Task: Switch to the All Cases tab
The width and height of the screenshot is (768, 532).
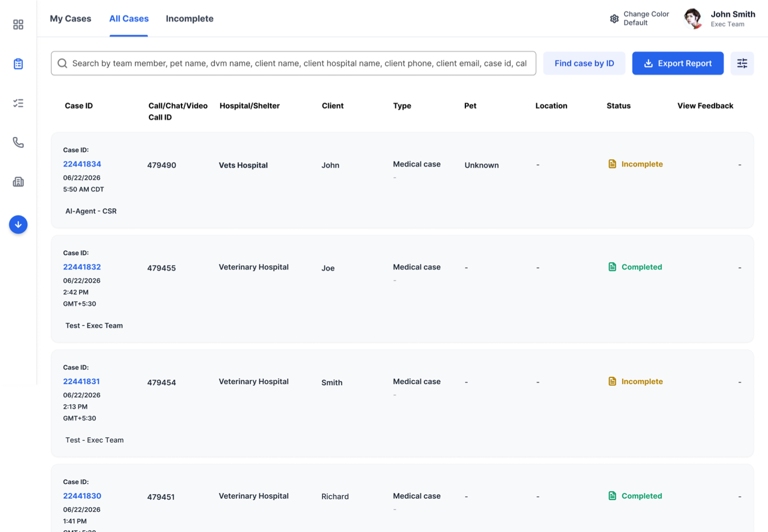Action: pyautogui.click(x=129, y=19)
